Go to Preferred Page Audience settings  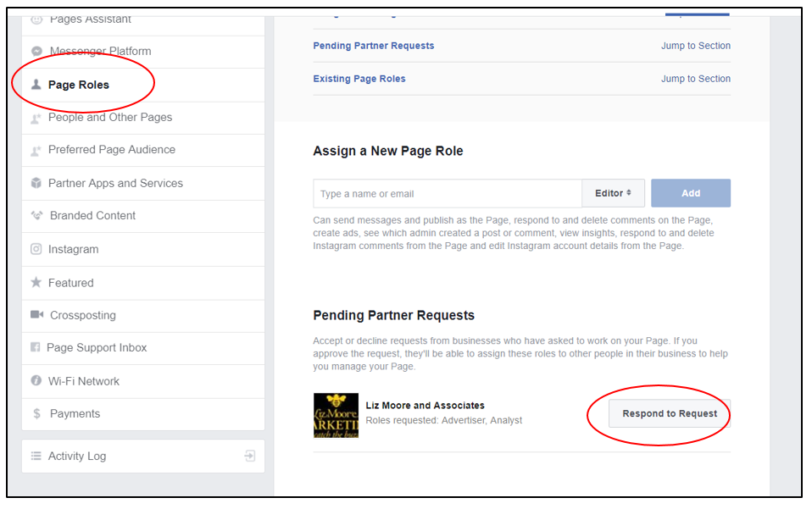(112, 149)
